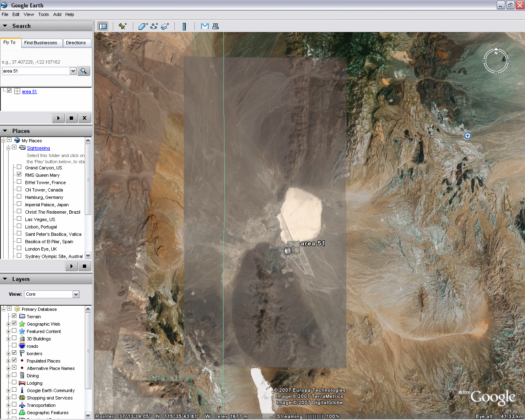Uncheck the area 51 search result

[x=9, y=91]
